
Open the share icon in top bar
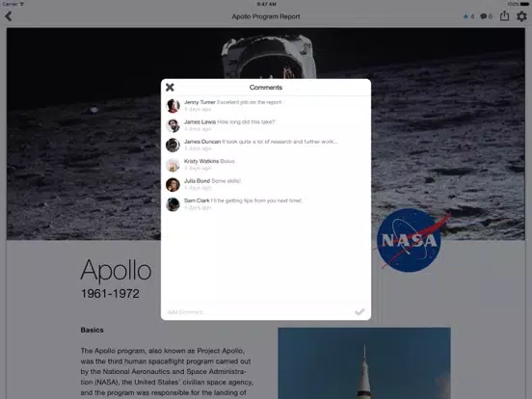click(x=504, y=15)
